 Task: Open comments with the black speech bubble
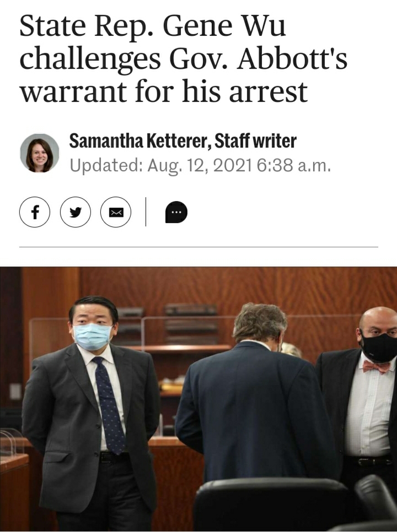(x=176, y=212)
